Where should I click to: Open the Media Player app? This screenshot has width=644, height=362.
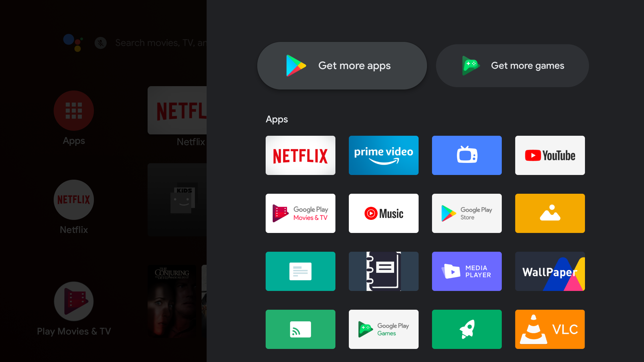[x=467, y=271]
